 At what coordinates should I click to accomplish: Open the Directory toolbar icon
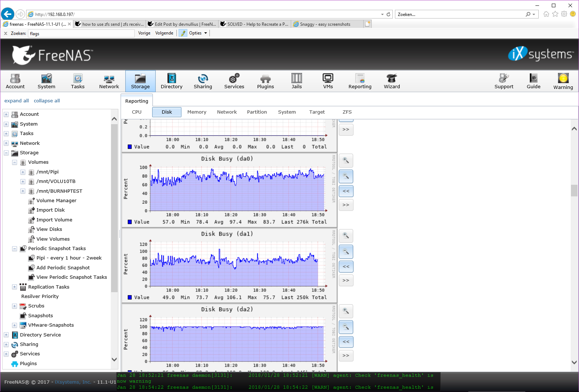coord(172,81)
